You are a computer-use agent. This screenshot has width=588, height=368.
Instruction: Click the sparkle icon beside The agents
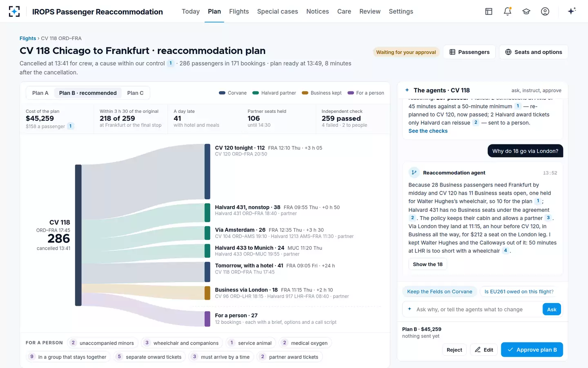[x=407, y=90]
